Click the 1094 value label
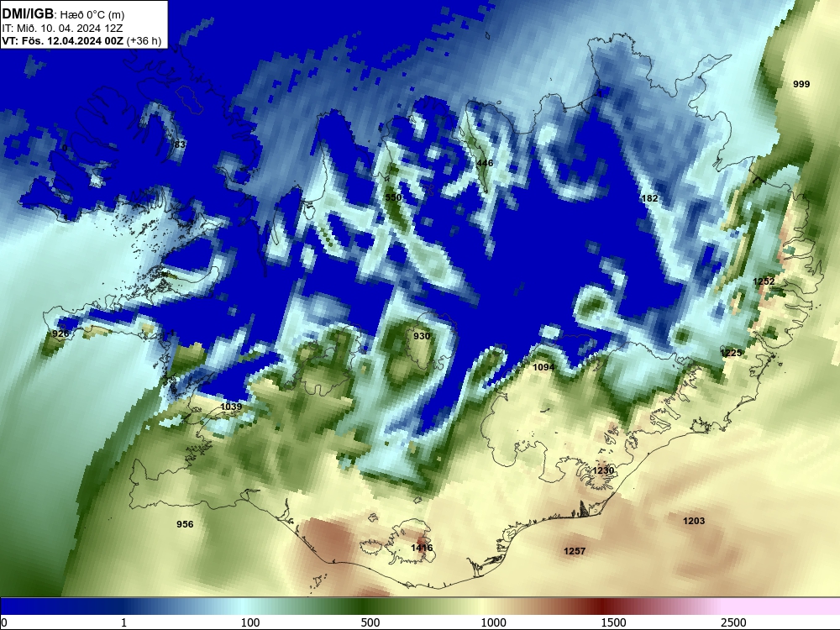Screen dimensions: 840x630 [543, 368]
